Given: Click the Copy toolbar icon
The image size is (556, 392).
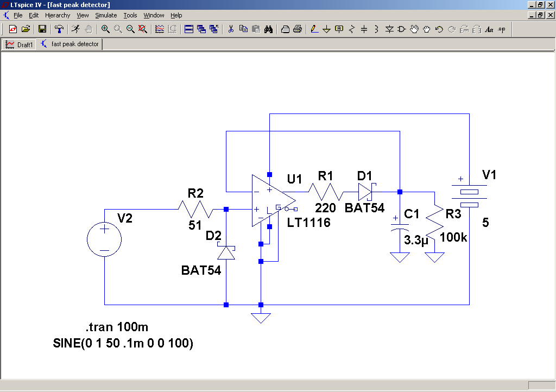Looking at the screenshot, I should [x=243, y=29].
